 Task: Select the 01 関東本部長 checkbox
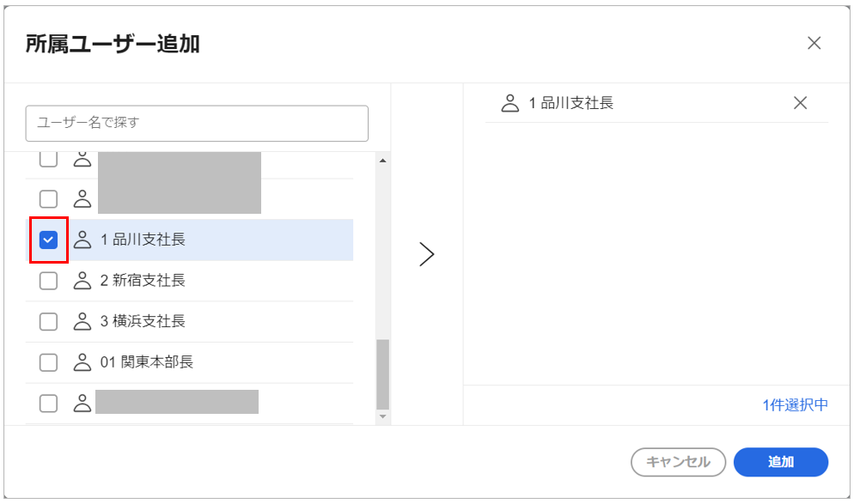pos(48,362)
